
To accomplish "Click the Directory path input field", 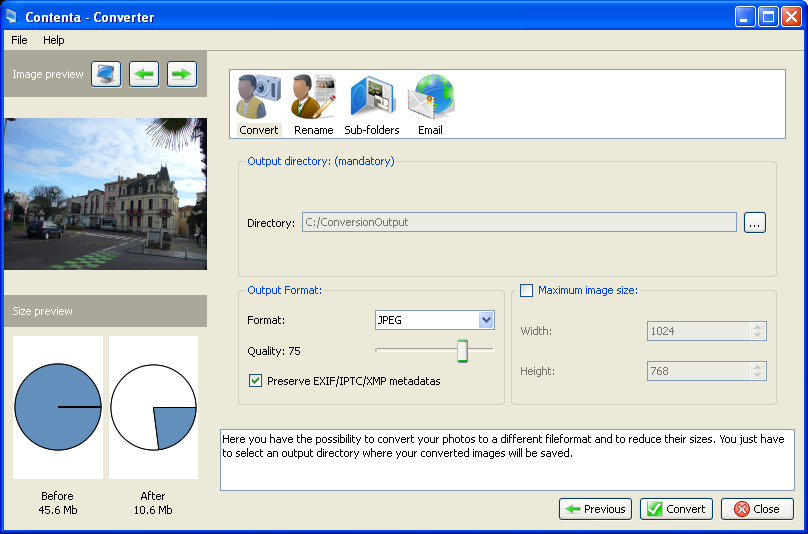I will 519,222.
